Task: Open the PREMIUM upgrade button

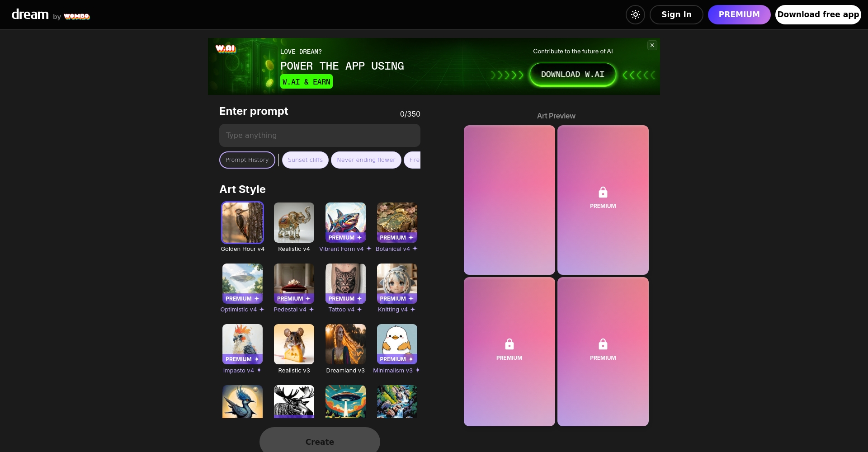Action: pos(739,14)
